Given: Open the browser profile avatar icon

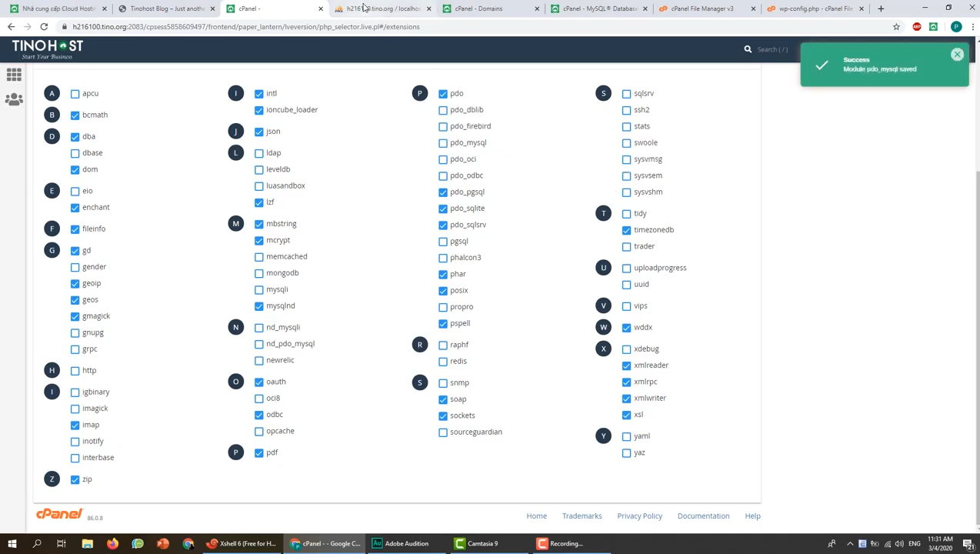Looking at the screenshot, I should pos(956,27).
